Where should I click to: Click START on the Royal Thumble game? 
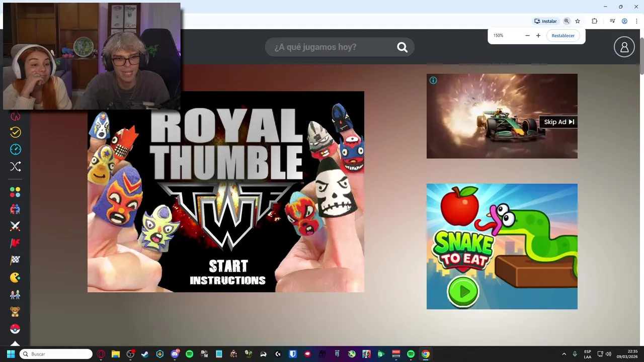[x=228, y=266]
